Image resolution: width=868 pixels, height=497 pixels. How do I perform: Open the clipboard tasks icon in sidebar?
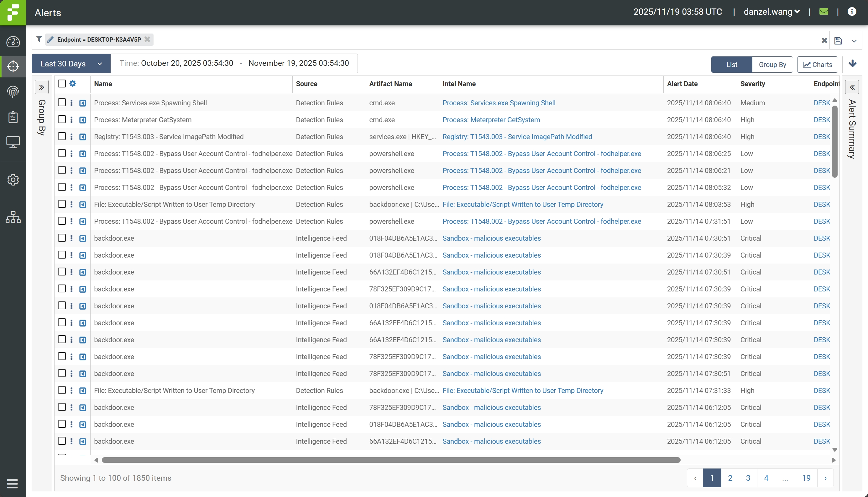(x=13, y=117)
